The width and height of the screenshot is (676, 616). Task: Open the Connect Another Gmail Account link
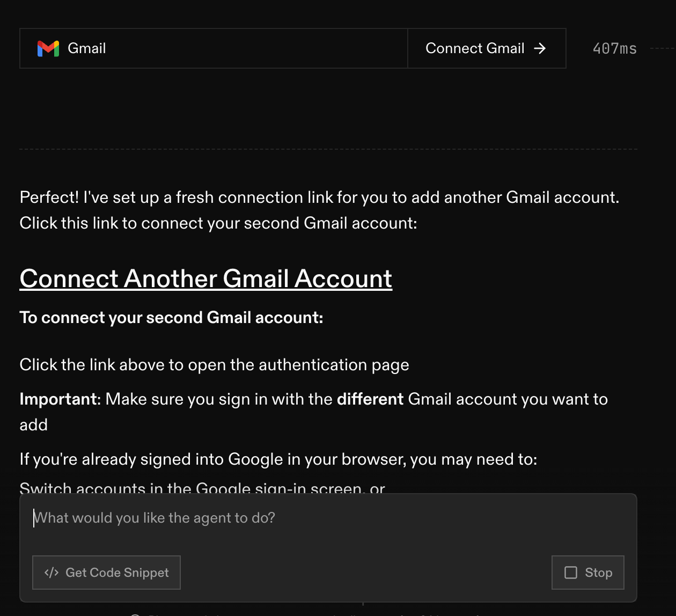206,278
